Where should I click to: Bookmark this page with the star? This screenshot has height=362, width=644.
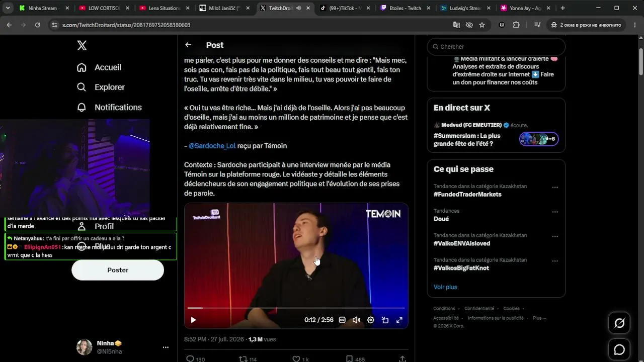click(x=482, y=25)
